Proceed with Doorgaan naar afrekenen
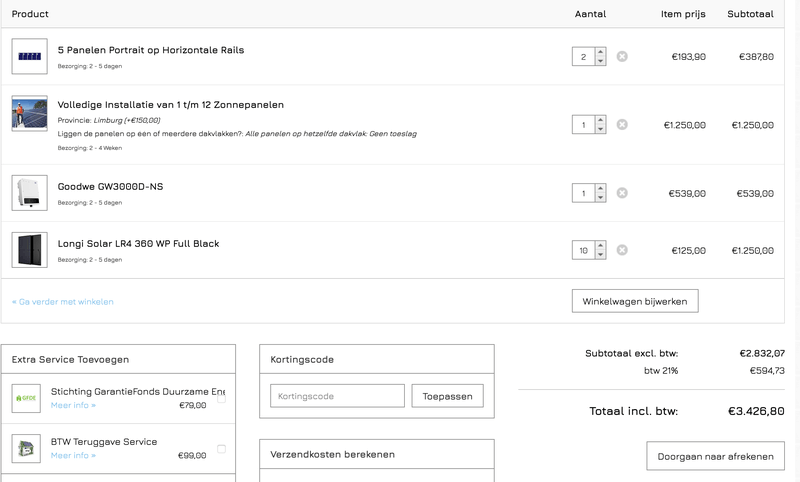 715,456
